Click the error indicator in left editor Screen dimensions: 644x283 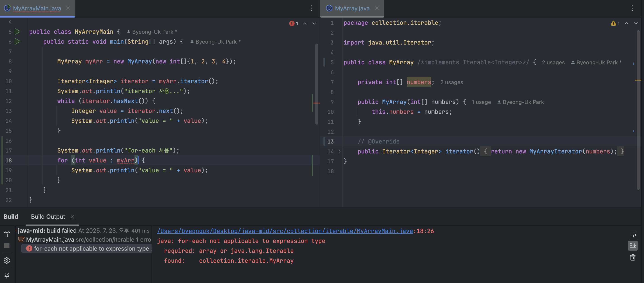pos(294,23)
